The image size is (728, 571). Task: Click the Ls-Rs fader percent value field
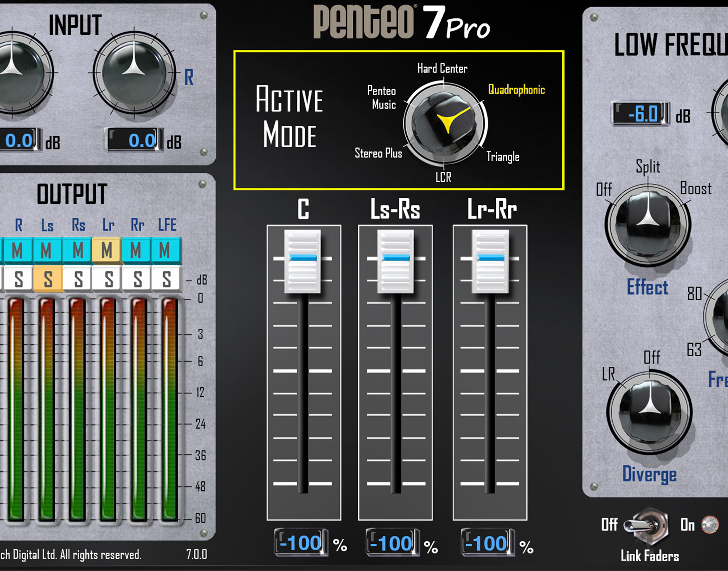(392, 543)
